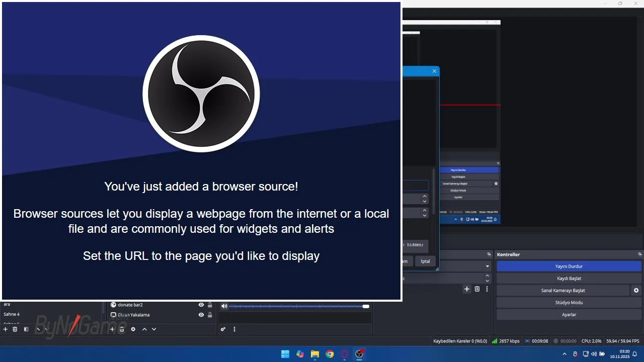Hide the Ekran Yakalama source
This screenshot has width=644, height=362.
click(x=201, y=315)
